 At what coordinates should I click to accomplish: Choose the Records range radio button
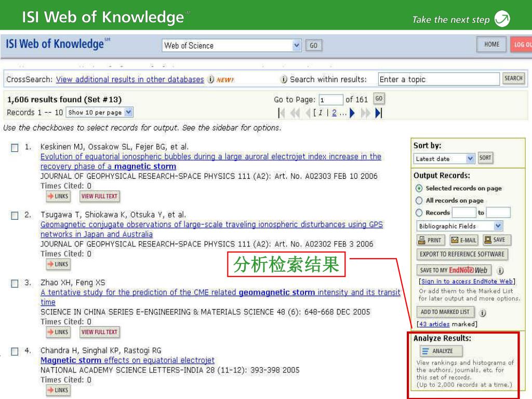tap(419, 212)
